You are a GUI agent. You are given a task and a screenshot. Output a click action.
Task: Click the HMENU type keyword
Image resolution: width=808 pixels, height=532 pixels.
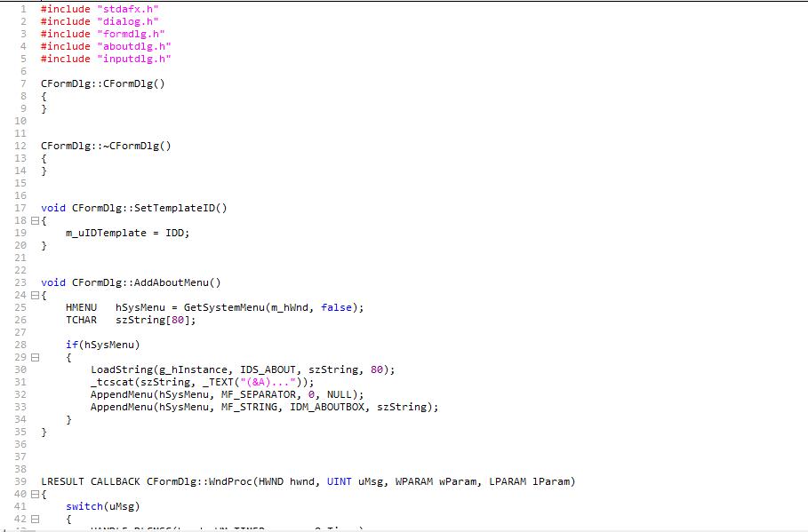click(x=82, y=307)
